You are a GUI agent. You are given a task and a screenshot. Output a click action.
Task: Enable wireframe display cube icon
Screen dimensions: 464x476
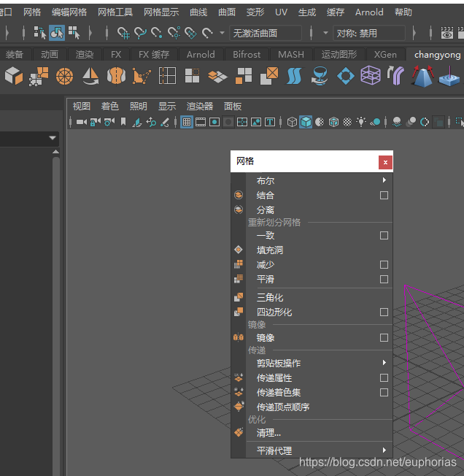coord(292,122)
